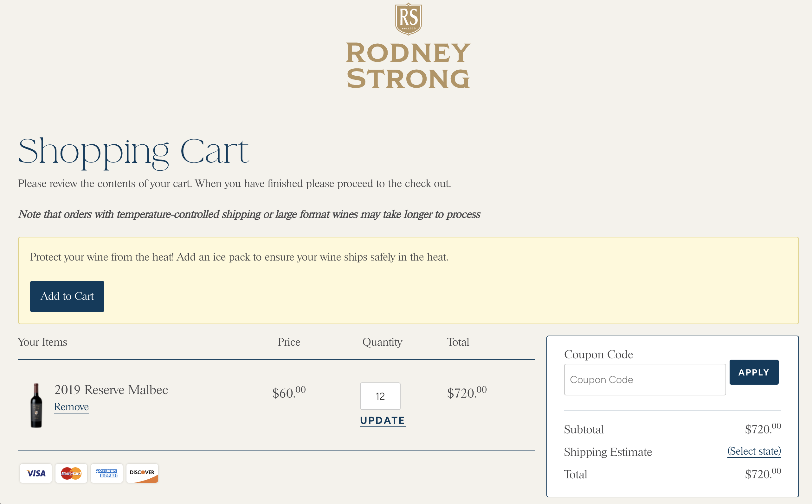The image size is (812, 504).
Task: Apply the coupon code
Action: click(754, 372)
